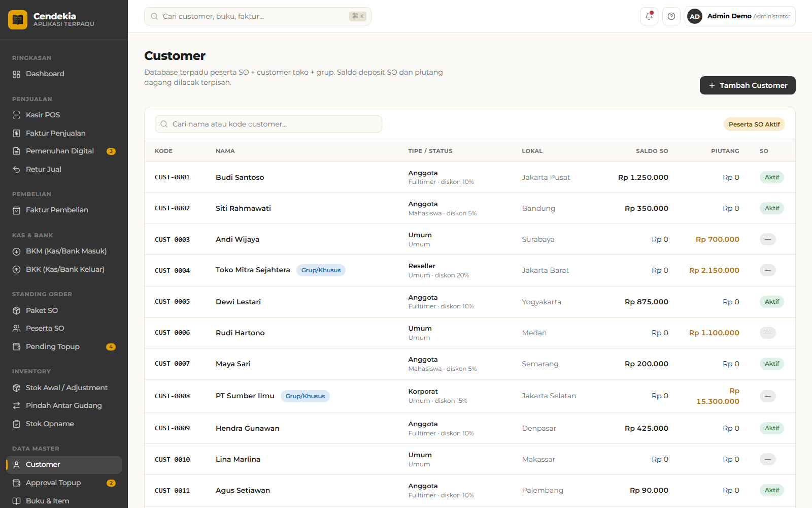
Task: Click piutang value Rp 2.150.000
Action: tap(714, 270)
